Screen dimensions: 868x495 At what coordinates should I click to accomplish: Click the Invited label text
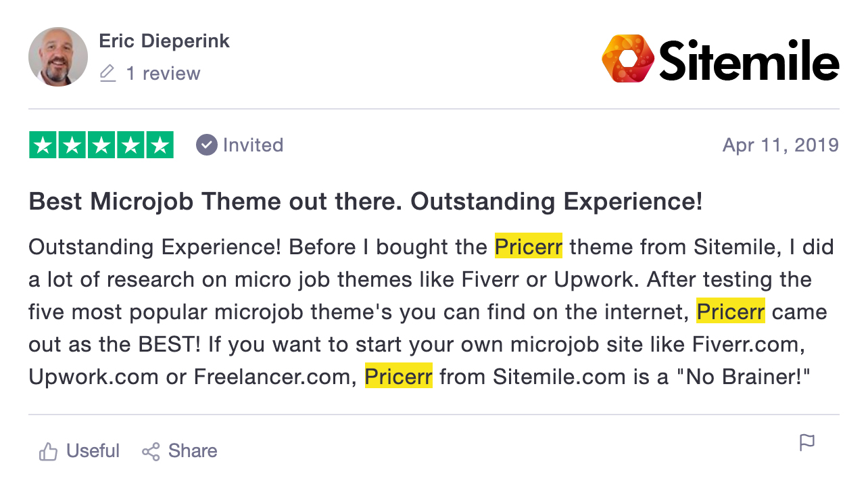tap(253, 145)
